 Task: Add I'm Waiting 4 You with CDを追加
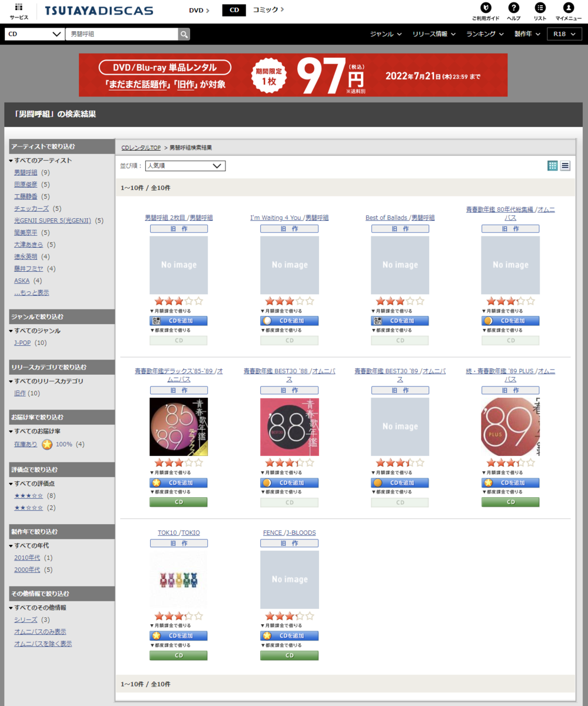click(289, 321)
